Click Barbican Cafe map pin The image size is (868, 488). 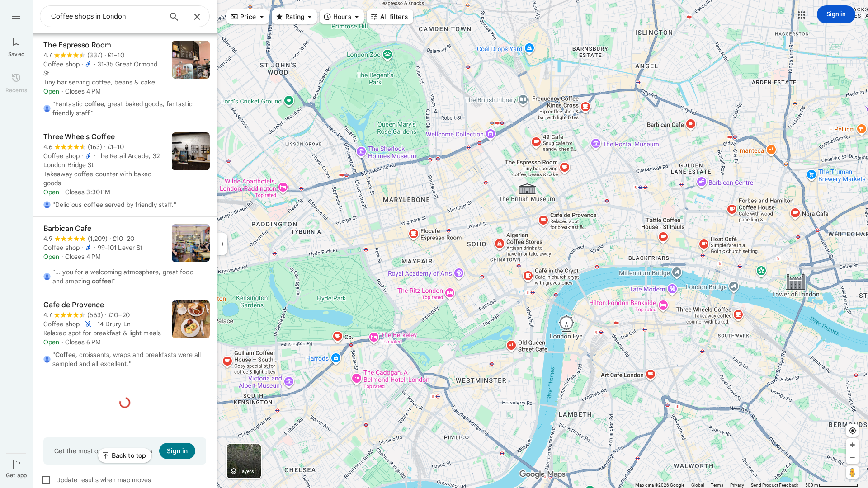[x=690, y=124]
